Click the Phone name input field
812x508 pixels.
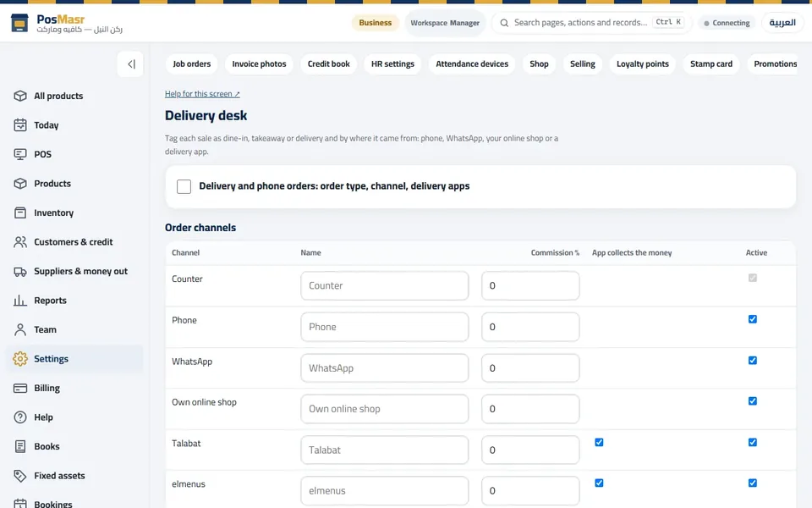tap(385, 327)
